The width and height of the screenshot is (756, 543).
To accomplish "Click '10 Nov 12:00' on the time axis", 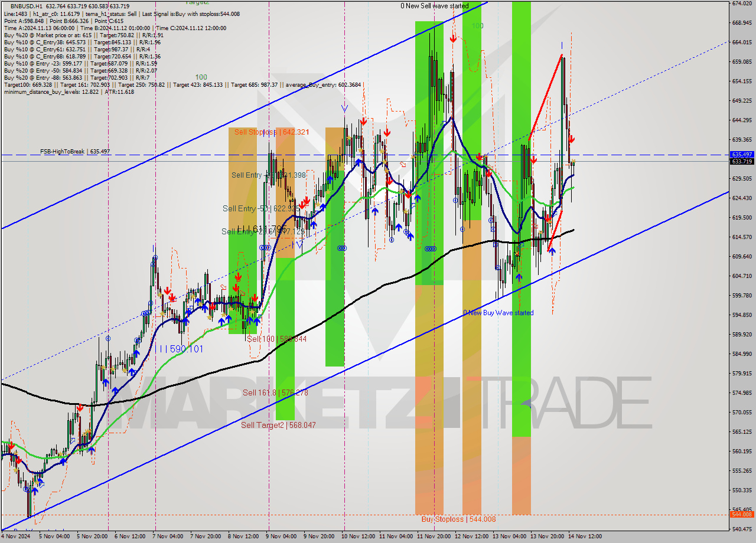I will tap(359, 537).
